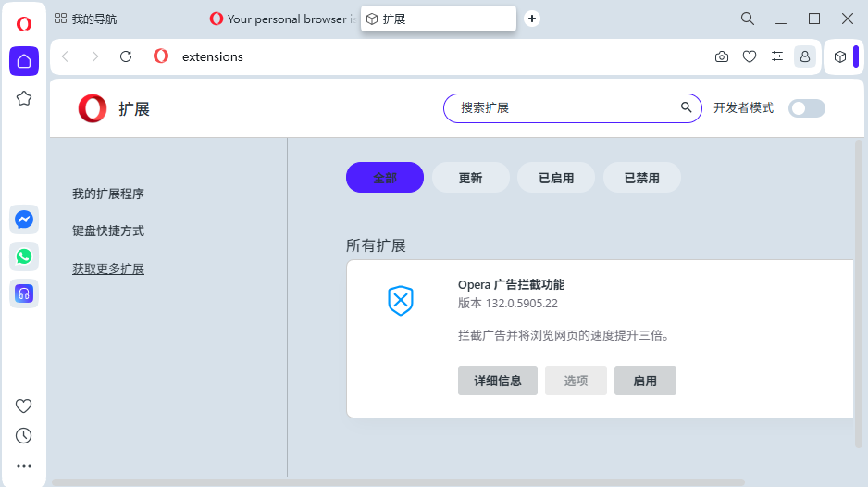Open the music player sidebar icon
Image resolution: width=868 pixels, height=487 pixels.
pyautogui.click(x=24, y=293)
